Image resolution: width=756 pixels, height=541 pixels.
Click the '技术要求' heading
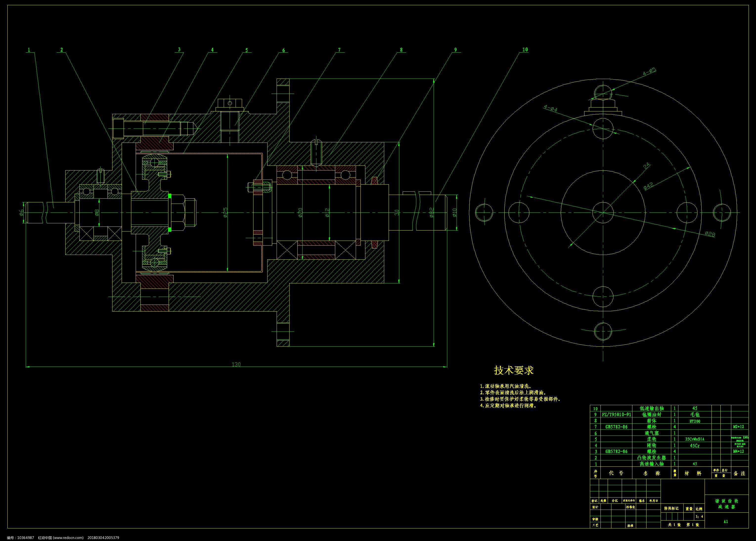click(x=514, y=370)
